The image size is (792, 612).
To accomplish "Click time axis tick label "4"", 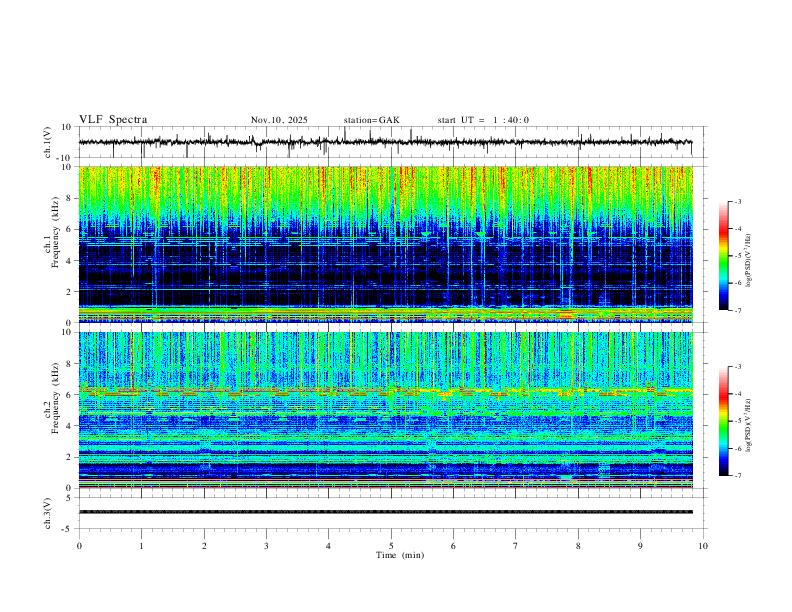I will point(328,546).
